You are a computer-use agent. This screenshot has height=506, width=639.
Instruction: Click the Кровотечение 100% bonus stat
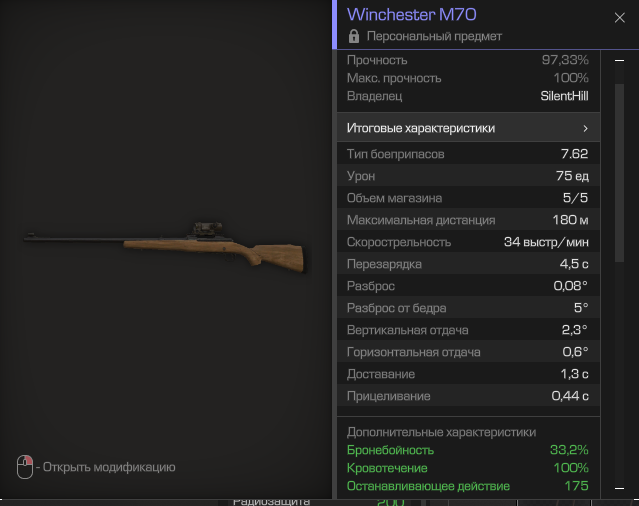467,468
